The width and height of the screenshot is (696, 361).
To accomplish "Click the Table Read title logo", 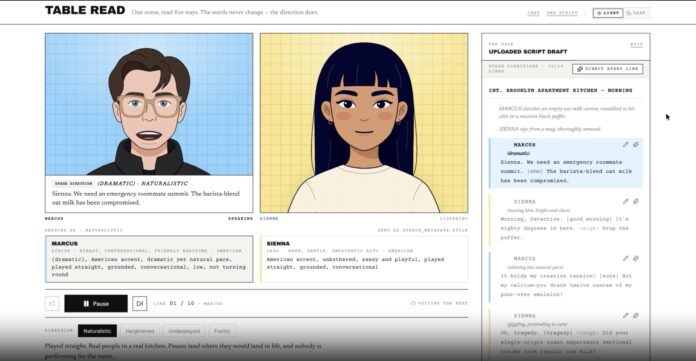I will tap(85, 11).
